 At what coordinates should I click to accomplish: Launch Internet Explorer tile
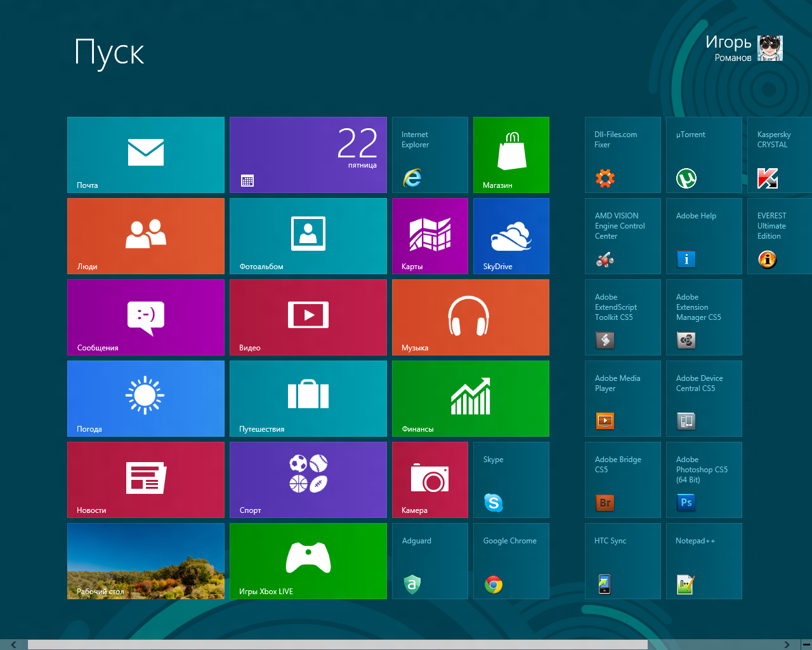click(430, 155)
